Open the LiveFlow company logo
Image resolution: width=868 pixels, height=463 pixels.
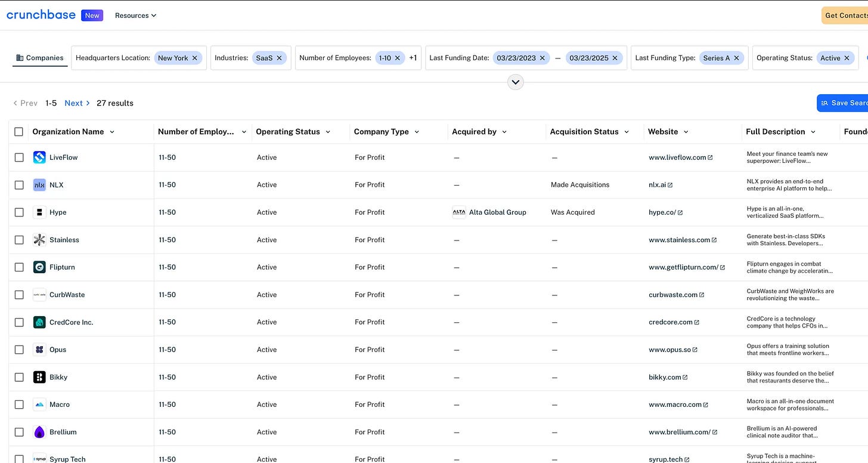pos(39,158)
